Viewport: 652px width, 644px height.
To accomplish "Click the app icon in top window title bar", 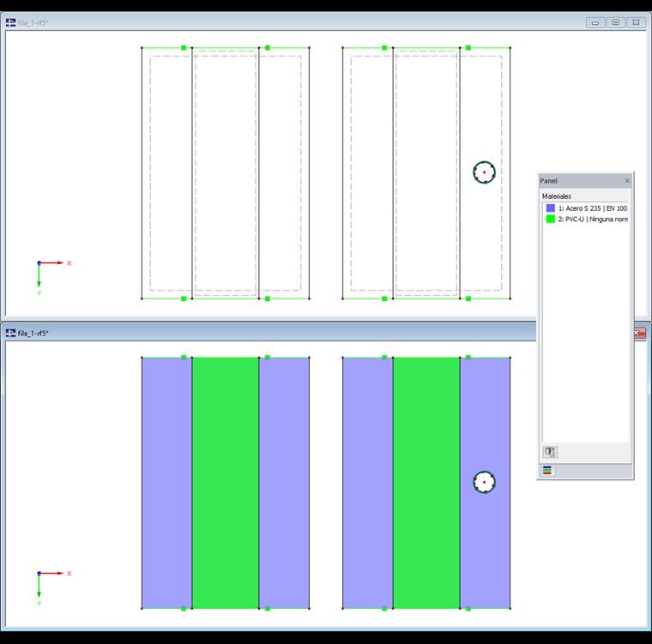I will pyautogui.click(x=11, y=22).
